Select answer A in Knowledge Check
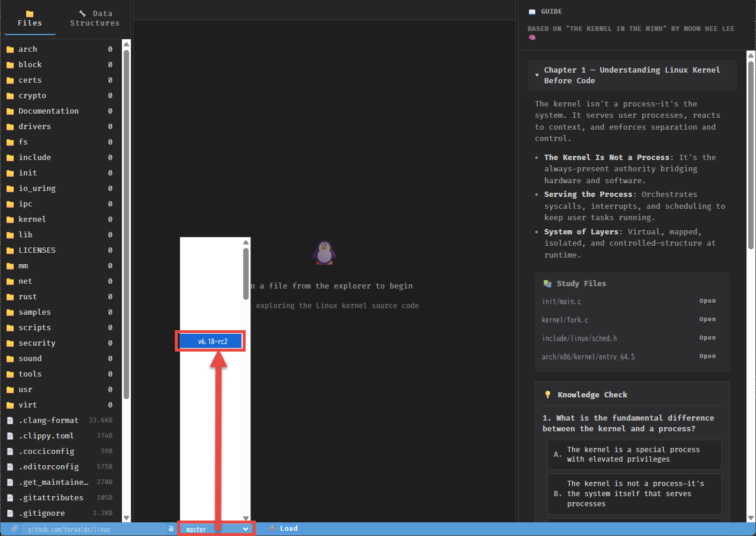The image size is (756, 536). coord(634,454)
